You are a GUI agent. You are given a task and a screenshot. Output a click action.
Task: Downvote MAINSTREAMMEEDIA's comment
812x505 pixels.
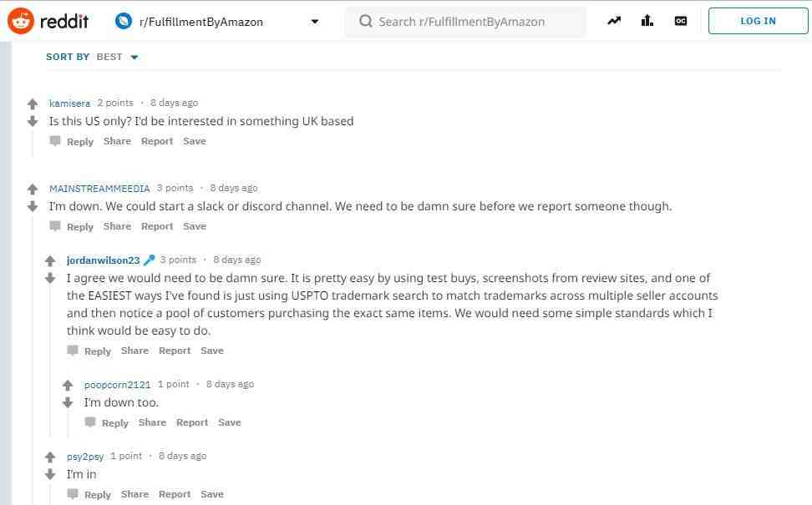(x=33, y=206)
